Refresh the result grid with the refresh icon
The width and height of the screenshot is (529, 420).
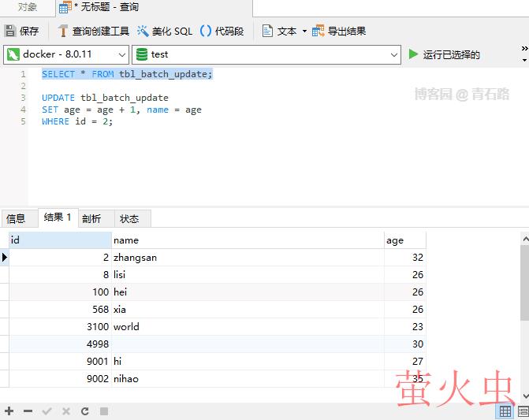coord(84,411)
